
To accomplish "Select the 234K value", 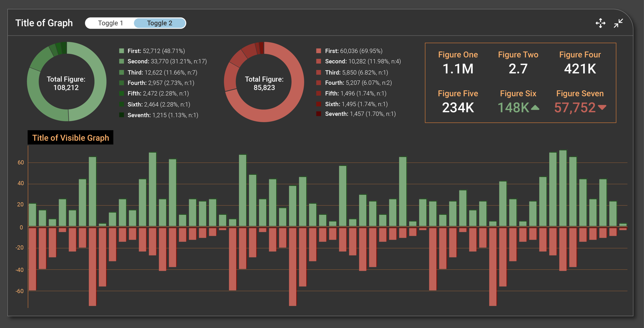I will coord(458,108).
